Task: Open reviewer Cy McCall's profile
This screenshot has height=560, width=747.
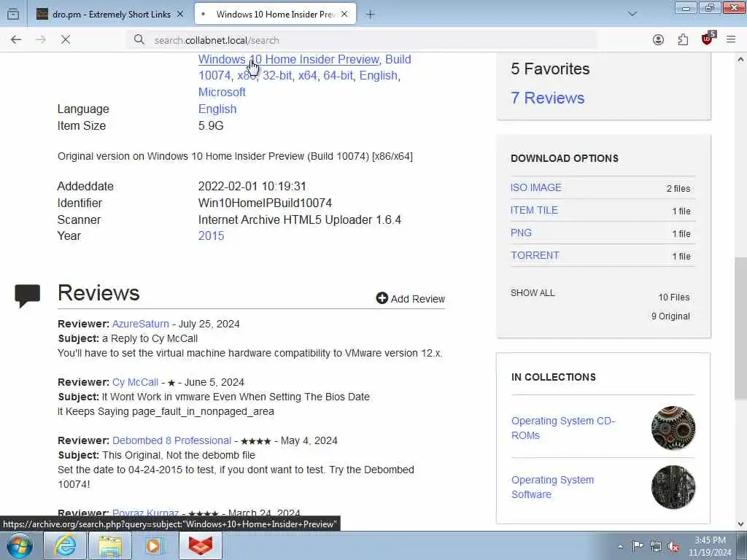Action: (x=135, y=382)
